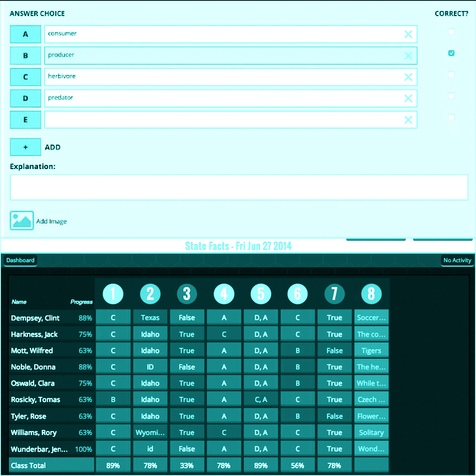This screenshot has width=476, height=476.
Task: Remove the predator answer choice X
Action: [x=408, y=99]
